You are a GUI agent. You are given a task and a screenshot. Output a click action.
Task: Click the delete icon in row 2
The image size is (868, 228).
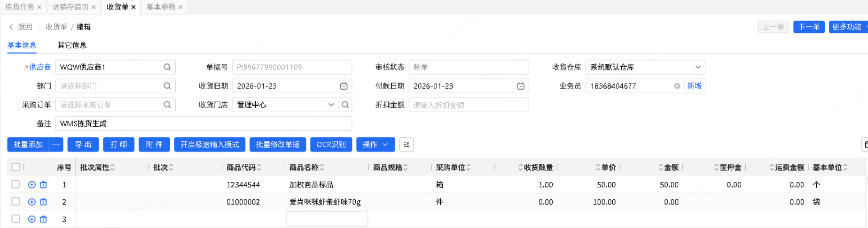pyautogui.click(x=43, y=202)
